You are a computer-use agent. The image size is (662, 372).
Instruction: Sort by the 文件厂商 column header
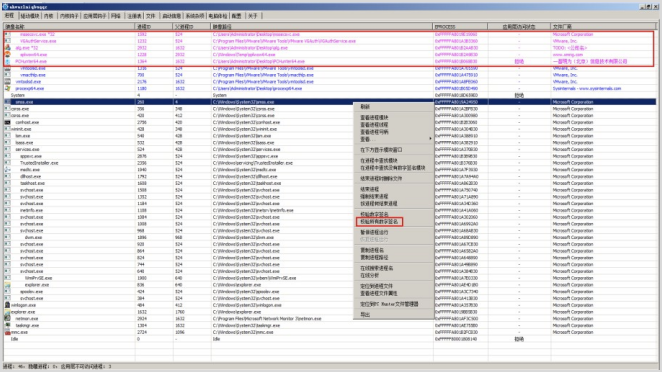tap(604, 27)
